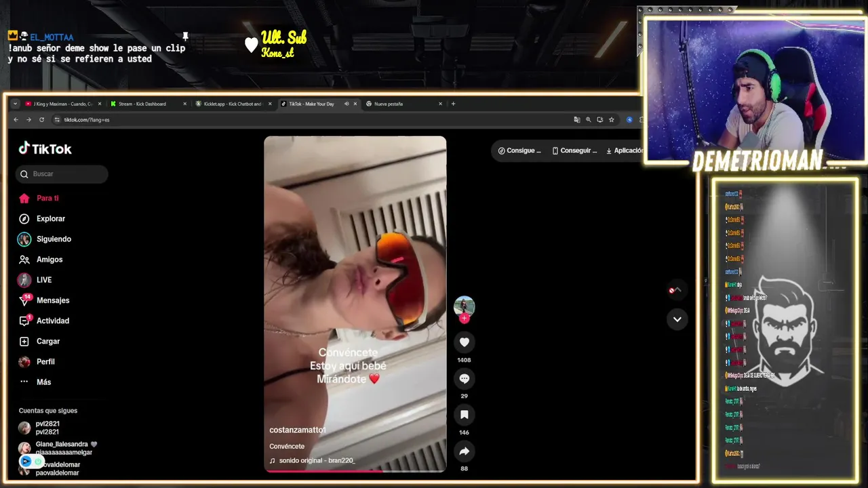Click the Buscar search field
The image size is (868, 488).
pyautogui.click(x=62, y=174)
